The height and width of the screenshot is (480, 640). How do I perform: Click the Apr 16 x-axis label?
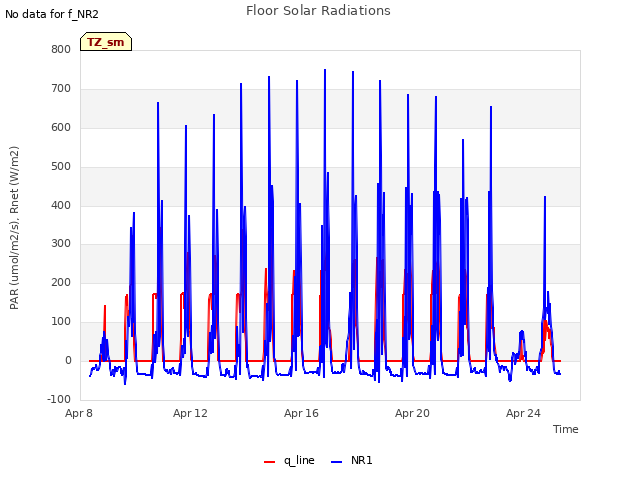point(301,413)
